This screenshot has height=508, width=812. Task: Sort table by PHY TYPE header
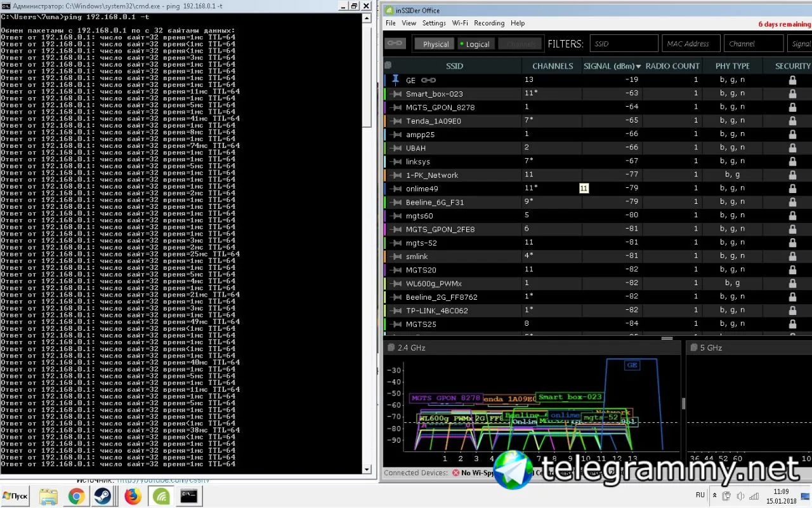coord(732,66)
